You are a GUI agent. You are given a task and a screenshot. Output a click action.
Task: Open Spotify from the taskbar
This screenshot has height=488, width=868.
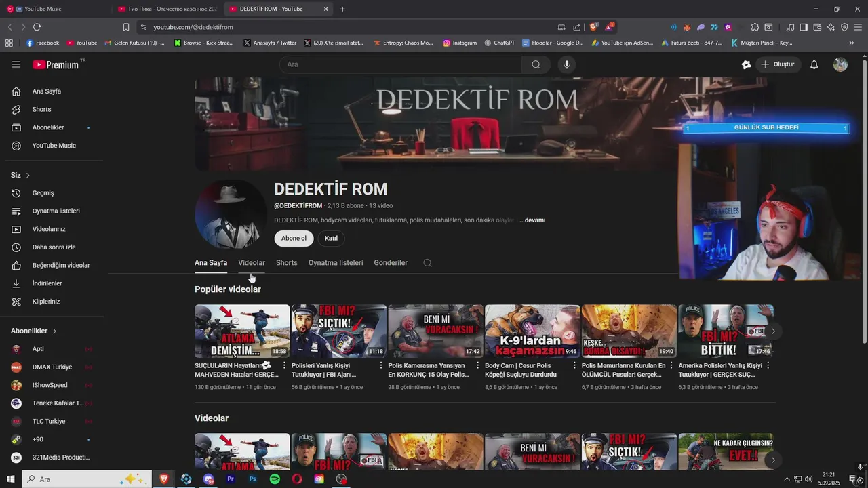(x=275, y=479)
